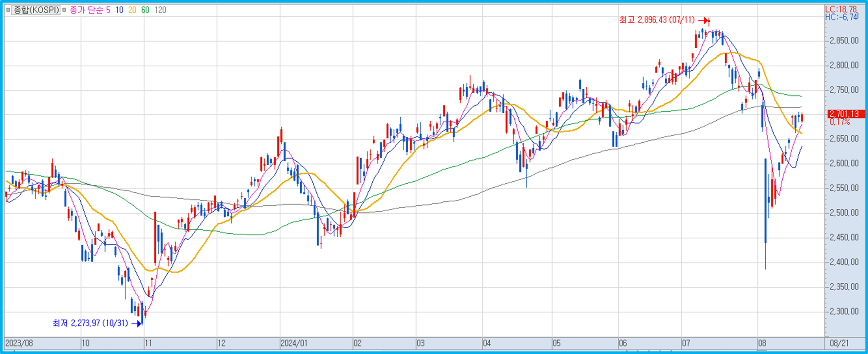Image resolution: width=868 pixels, height=354 pixels.
Task: Click the month 06 date axis label
Action: coord(623,344)
